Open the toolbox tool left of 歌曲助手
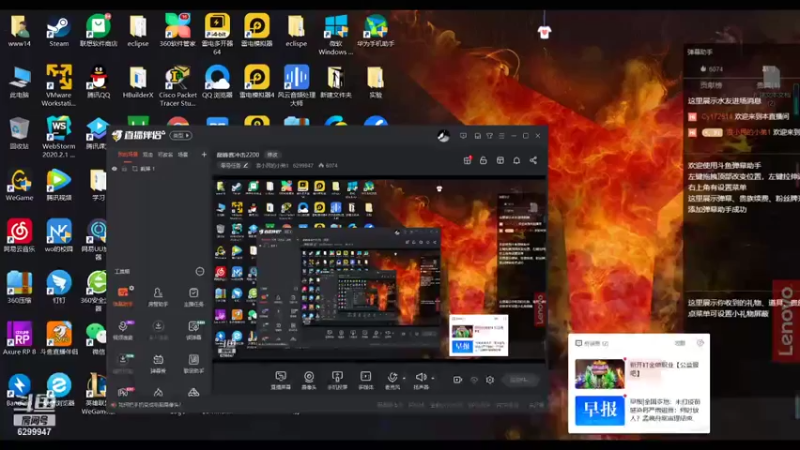The width and height of the screenshot is (800, 450). (158, 363)
